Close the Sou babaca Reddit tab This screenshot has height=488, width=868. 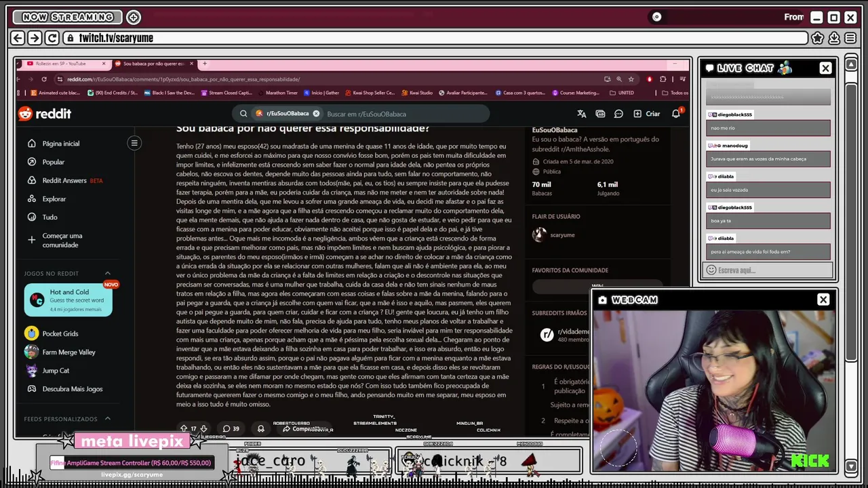click(191, 64)
